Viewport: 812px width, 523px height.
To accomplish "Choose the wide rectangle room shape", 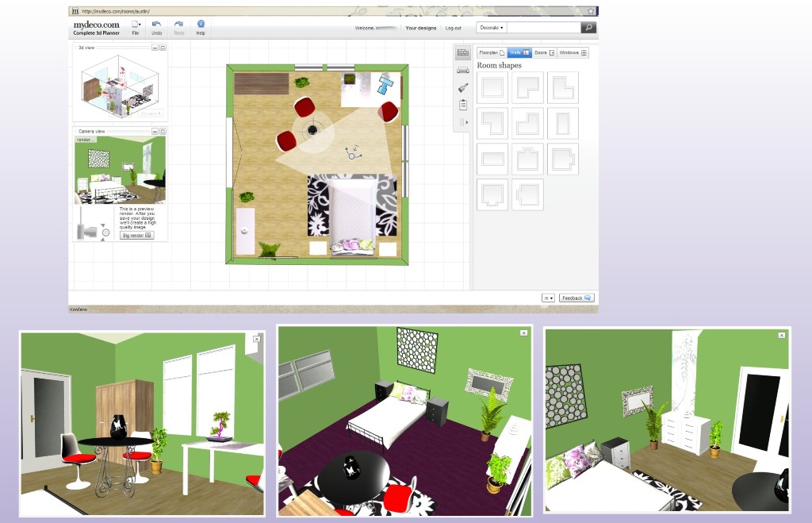I will pos(492,159).
